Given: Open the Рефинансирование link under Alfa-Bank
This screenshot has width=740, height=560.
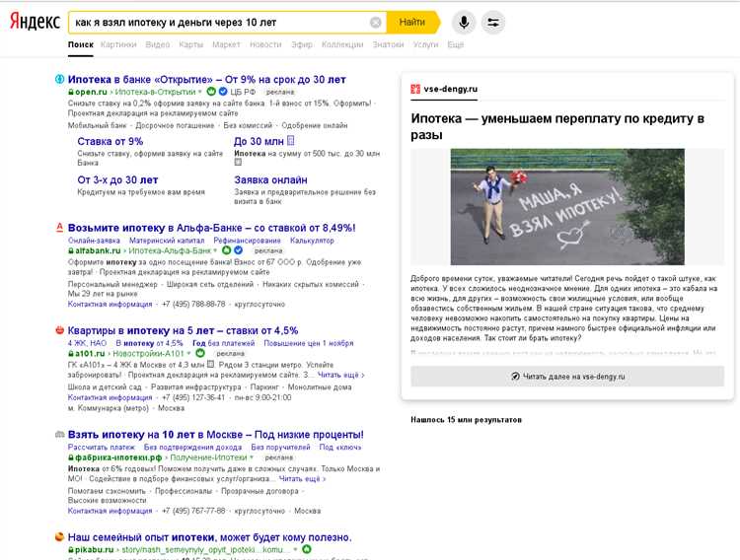Looking at the screenshot, I should tap(247, 241).
